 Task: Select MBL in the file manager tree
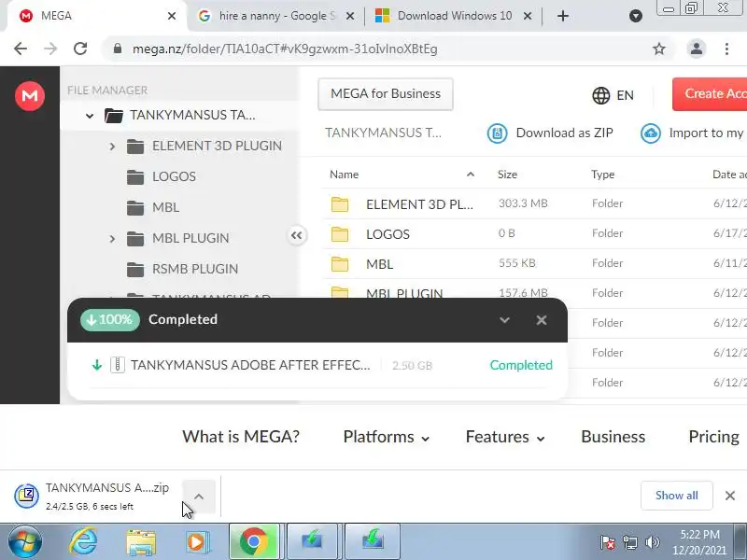[x=166, y=207]
